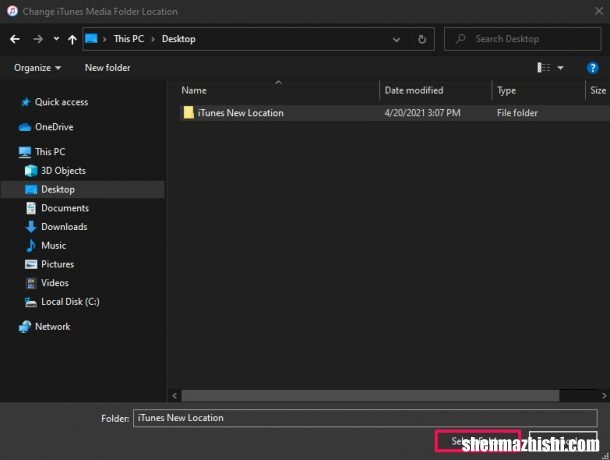Image resolution: width=610 pixels, height=460 pixels.
Task: Open Local Disk (C:) in sidebar
Action: coord(62,302)
